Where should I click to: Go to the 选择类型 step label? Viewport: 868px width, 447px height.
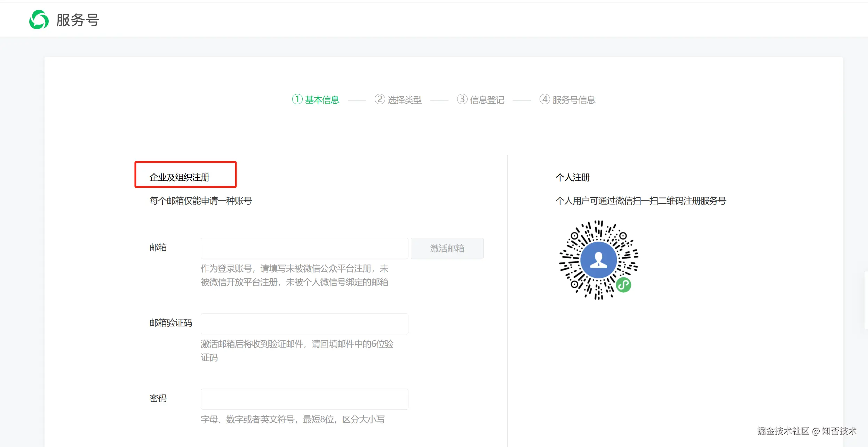click(x=404, y=100)
